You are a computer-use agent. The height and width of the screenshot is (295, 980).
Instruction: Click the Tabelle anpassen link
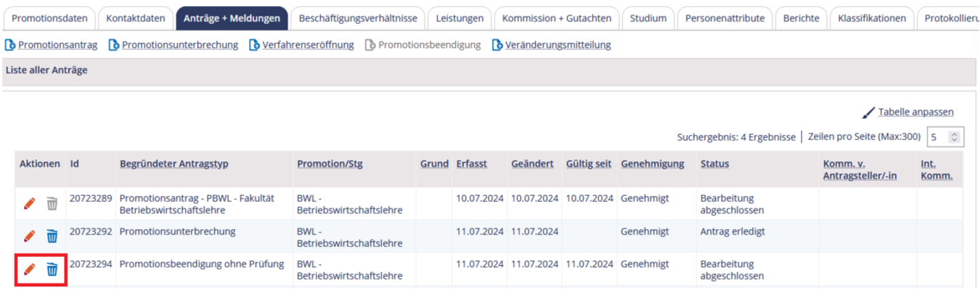916,112
